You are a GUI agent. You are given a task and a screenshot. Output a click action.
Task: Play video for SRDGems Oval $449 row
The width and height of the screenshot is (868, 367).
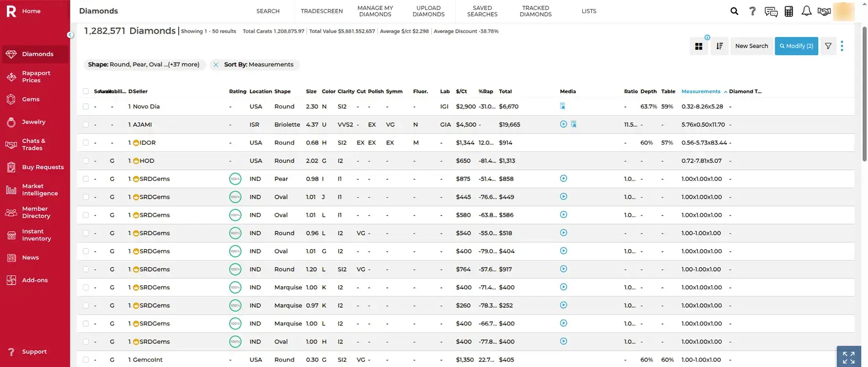point(563,197)
